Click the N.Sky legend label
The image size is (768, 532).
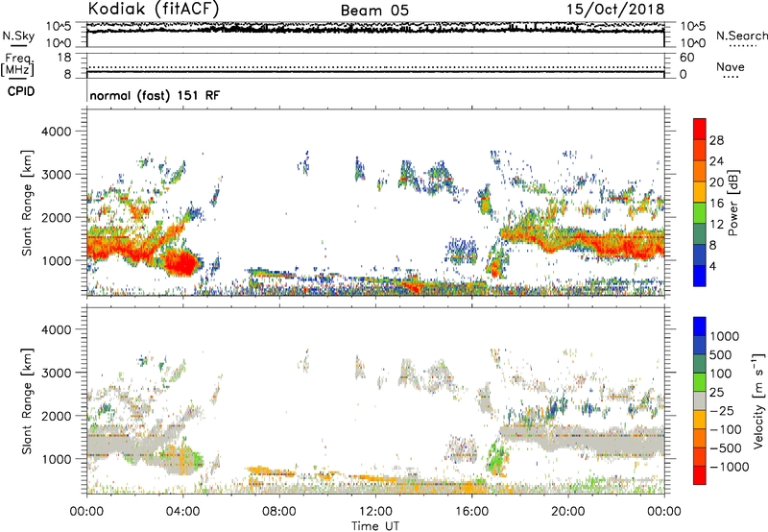(x=18, y=36)
